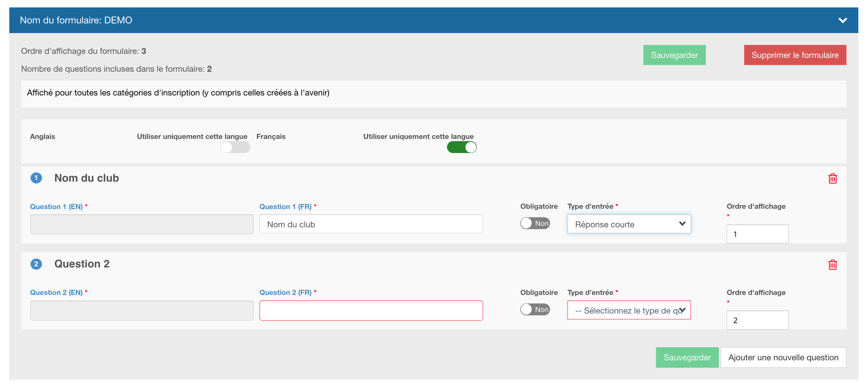Viewport: 868px width, 390px height.
Task: Click the number 1 question badge
Action: pyautogui.click(x=36, y=178)
